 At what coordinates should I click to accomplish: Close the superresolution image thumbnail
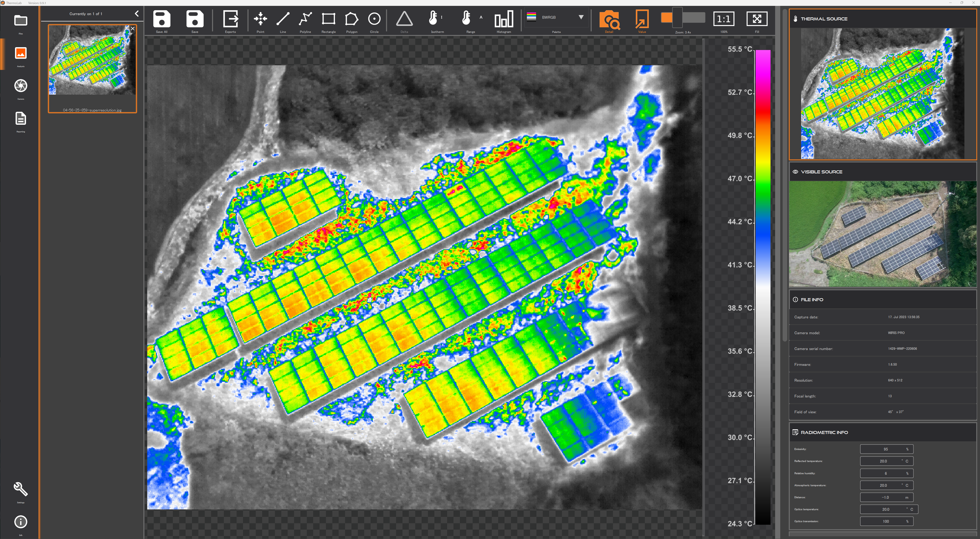click(132, 29)
